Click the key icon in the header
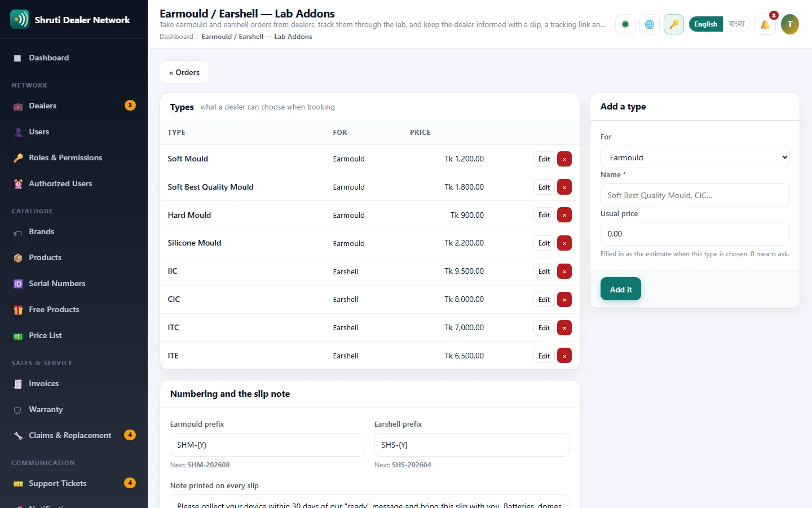812x508 pixels. 674,24
